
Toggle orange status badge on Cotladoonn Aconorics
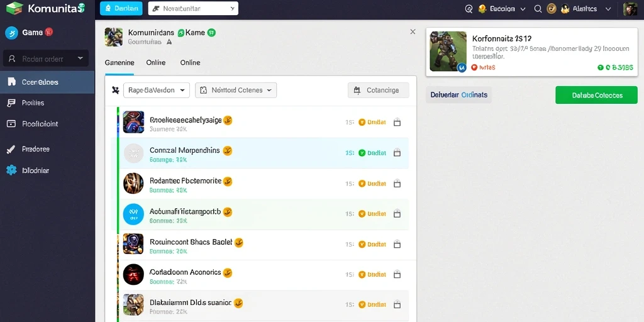coord(362,274)
